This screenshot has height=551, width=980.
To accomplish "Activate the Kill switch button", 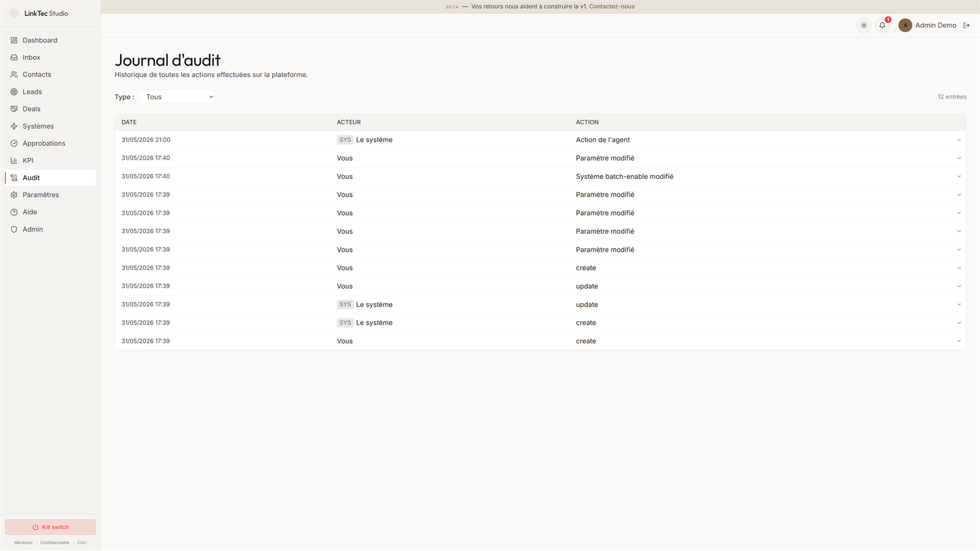I will pyautogui.click(x=50, y=527).
